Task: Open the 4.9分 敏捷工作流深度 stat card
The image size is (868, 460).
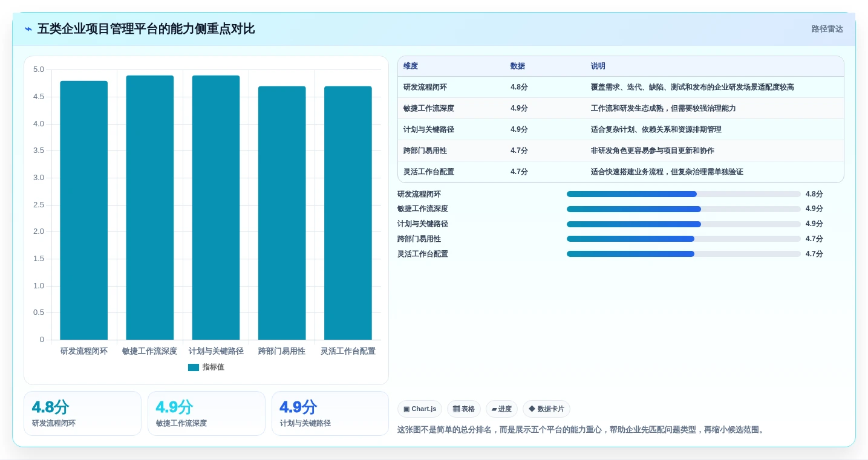Action: click(x=206, y=413)
